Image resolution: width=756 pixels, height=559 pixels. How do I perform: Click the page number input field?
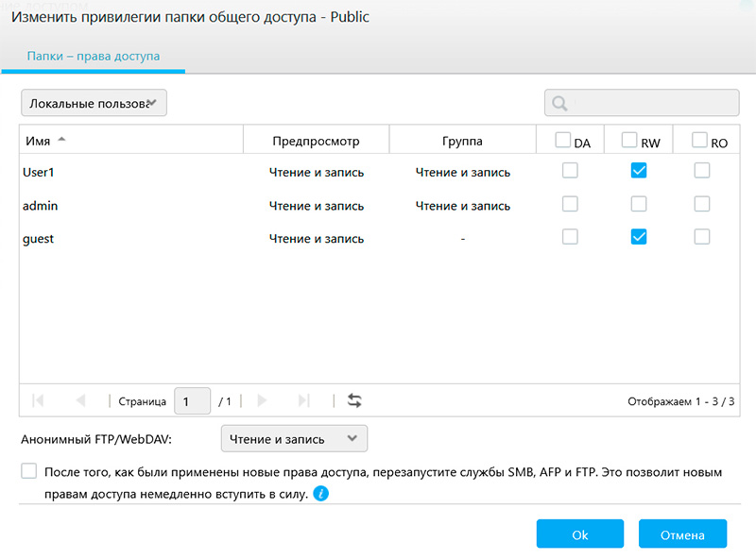click(193, 401)
